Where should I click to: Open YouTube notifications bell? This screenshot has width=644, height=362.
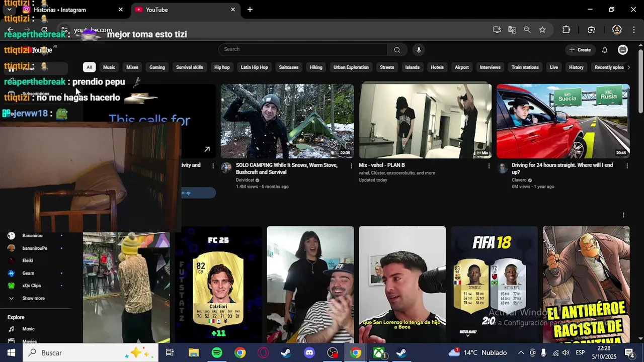point(605,50)
